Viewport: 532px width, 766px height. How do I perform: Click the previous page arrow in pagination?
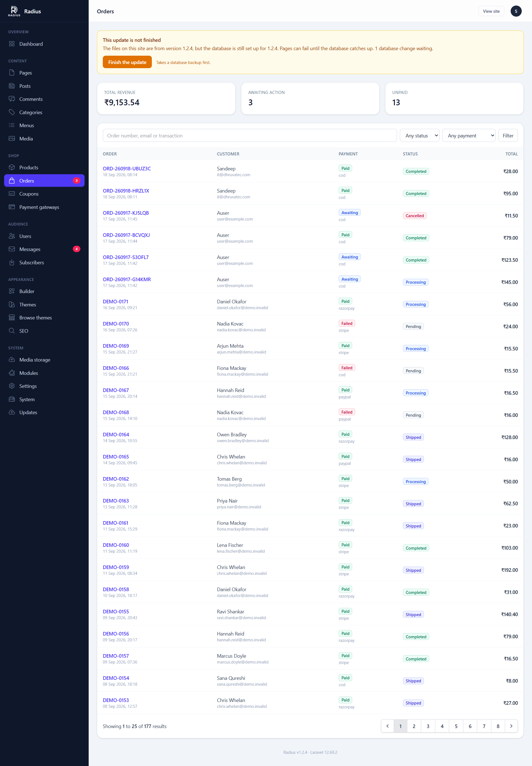[x=387, y=726]
